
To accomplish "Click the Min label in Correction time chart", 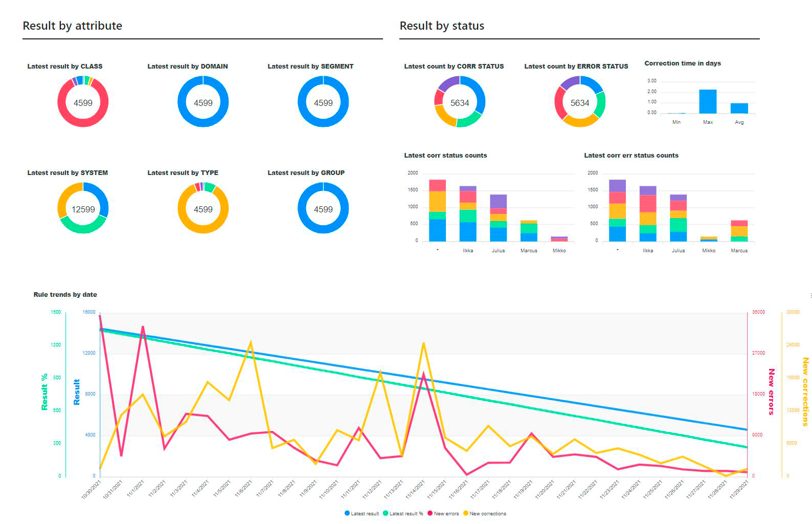I will coord(676,122).
